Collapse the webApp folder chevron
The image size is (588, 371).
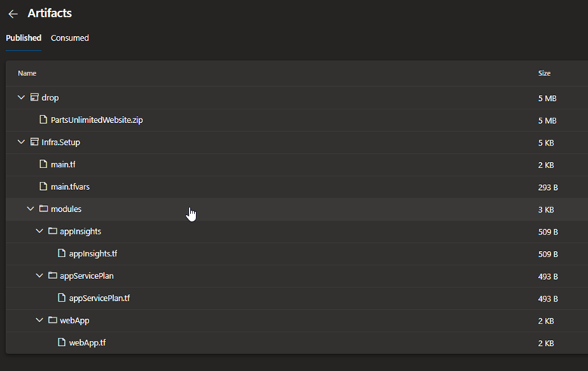[x=39, y=320]
